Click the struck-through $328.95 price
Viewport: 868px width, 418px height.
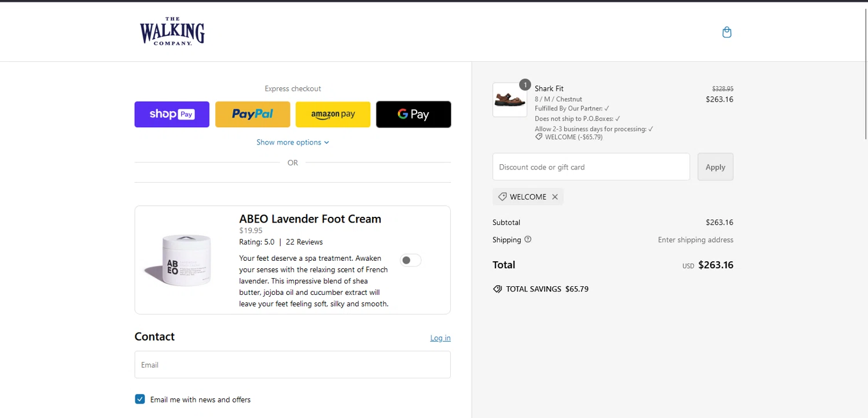[x=723, y=88]
